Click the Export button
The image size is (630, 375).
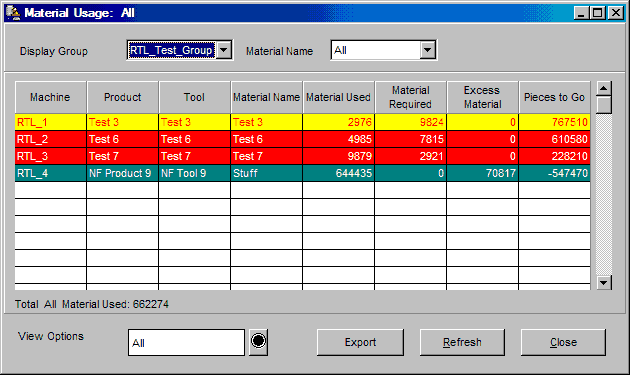coord(360,342)
